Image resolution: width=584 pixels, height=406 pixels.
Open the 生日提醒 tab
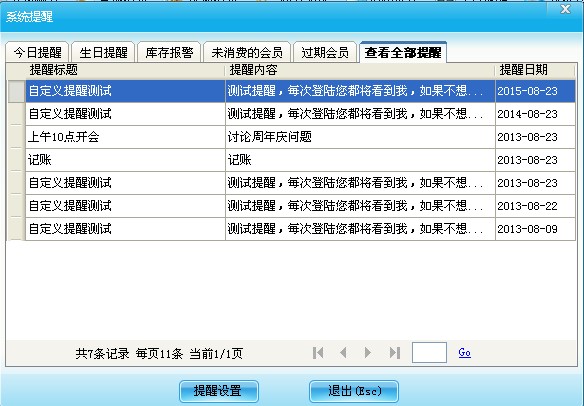click(103, 52)
